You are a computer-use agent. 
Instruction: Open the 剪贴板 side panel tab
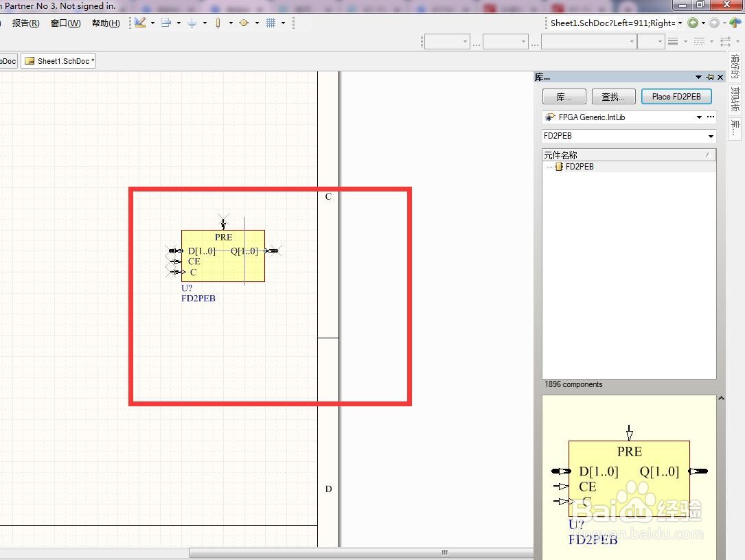[735, 100]
